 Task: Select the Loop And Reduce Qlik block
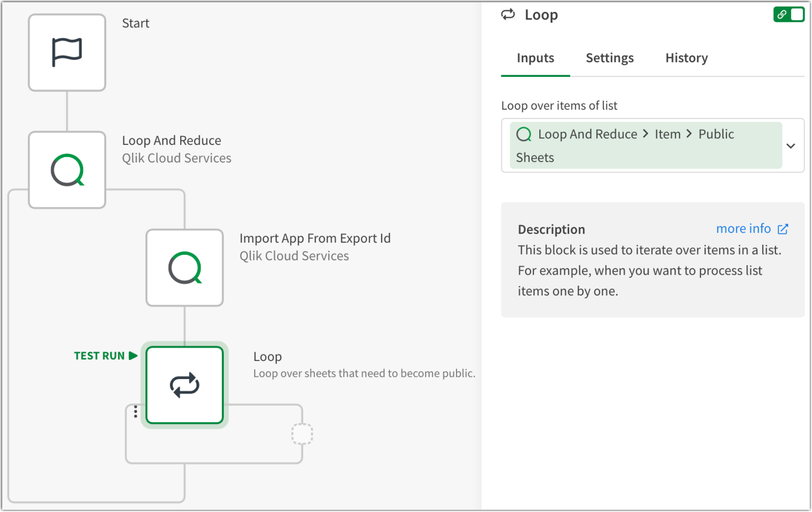pos(67,170)
